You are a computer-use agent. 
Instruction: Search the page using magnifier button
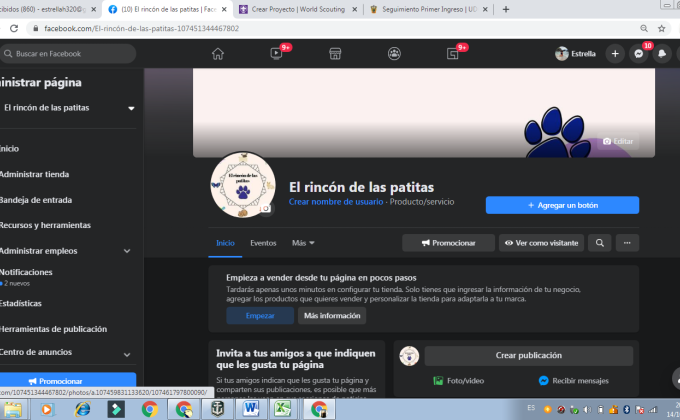click(599, 242)
